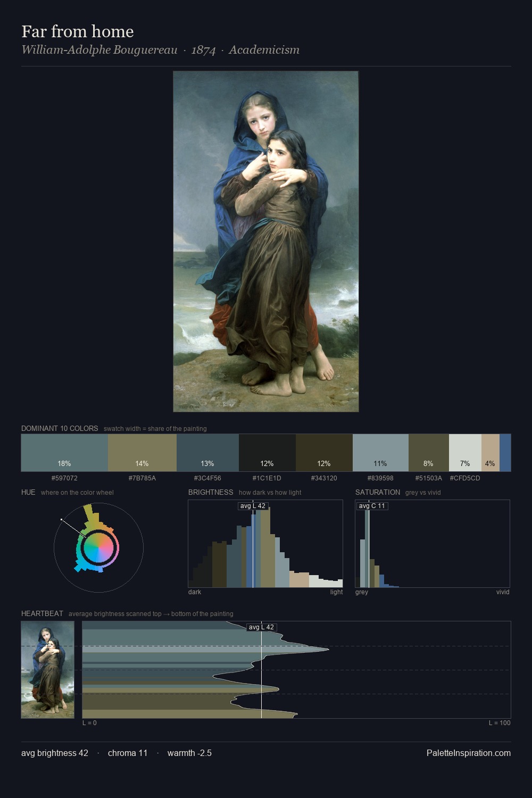
Task: Click hex code '#1C1E1D' text
Action: pos(267,478)
